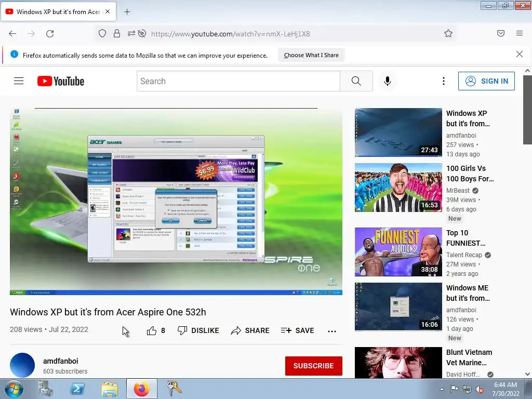Viewport: 532px width, 399px height.
Task: Open the Save to Pocket icon
Action: pyautogui.click(x=501, y=33)
